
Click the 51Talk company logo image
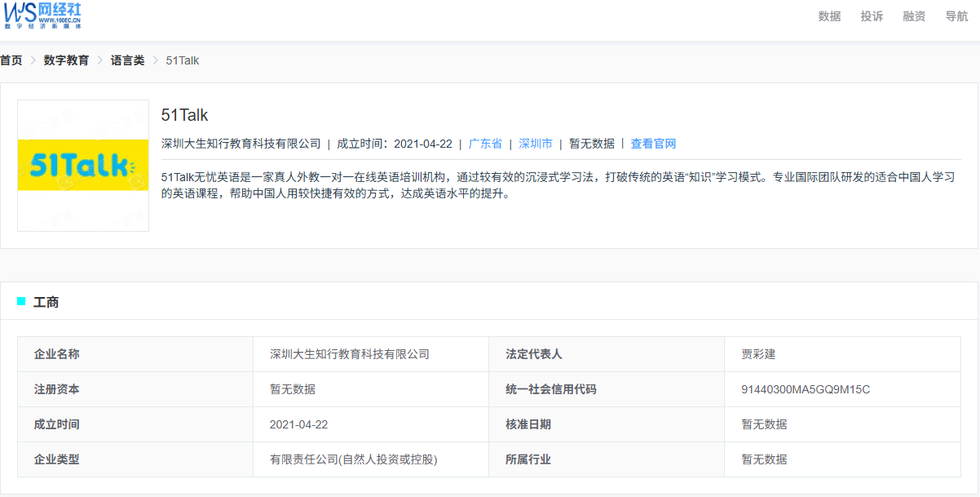point(83,166)
